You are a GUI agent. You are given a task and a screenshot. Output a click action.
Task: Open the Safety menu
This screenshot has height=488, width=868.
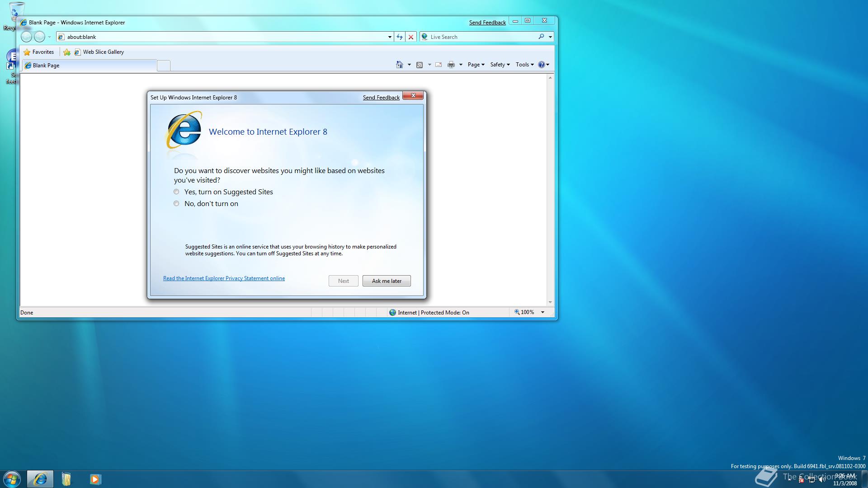(x=500, y=65)
